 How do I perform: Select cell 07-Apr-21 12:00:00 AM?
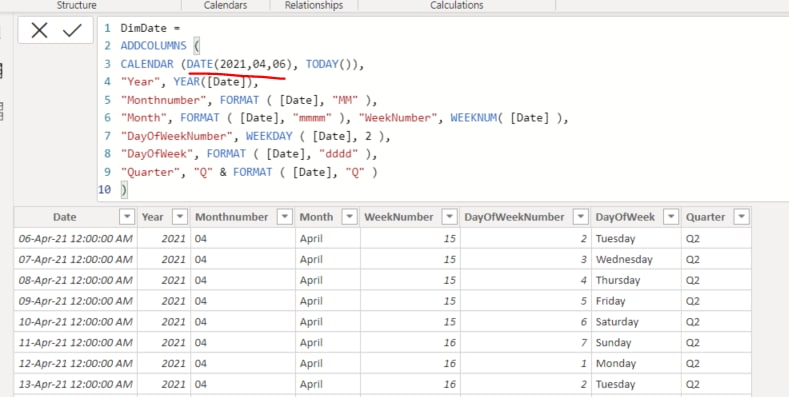[75, 260]
